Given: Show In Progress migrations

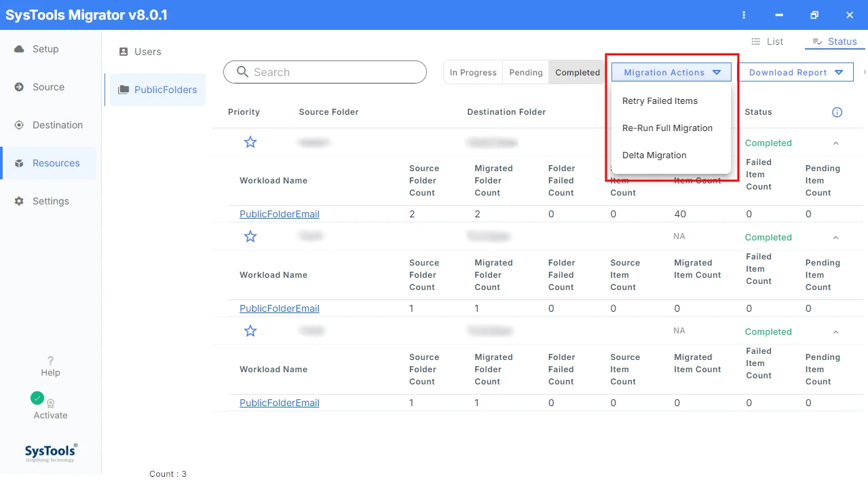Looking at the screenshot, I should 473,73.
